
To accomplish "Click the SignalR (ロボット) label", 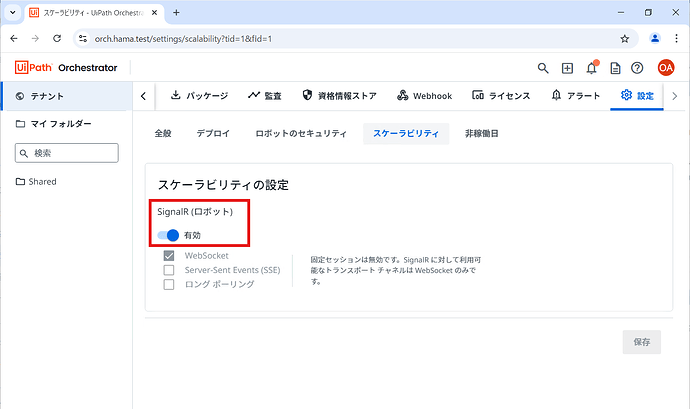I will [x=195, y=212].
